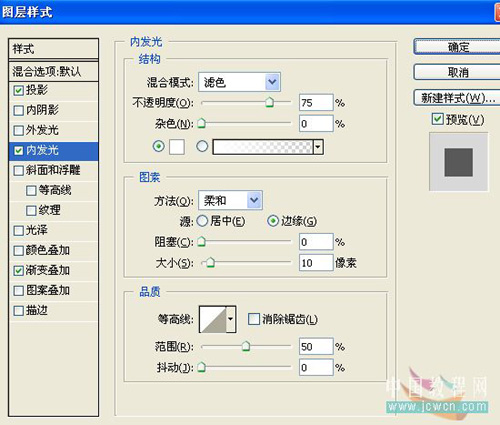Click the 不透明度 value field 75
The image size is (500, 425).
pos(316,102)
